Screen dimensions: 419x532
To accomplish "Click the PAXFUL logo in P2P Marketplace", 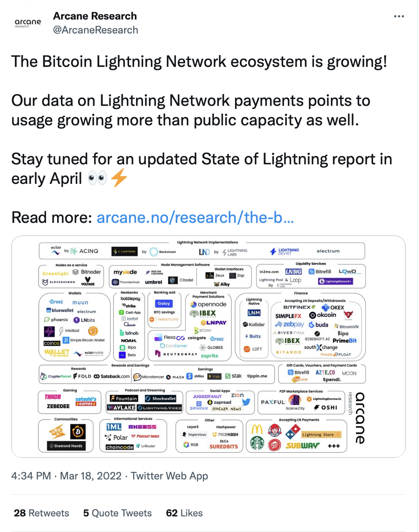I will [273, 402].
